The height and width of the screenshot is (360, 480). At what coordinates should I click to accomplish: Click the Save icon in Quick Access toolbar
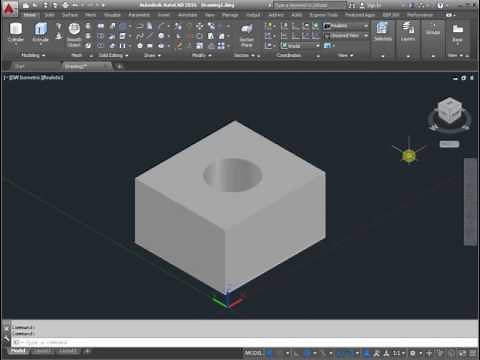[x=46, y=5]
